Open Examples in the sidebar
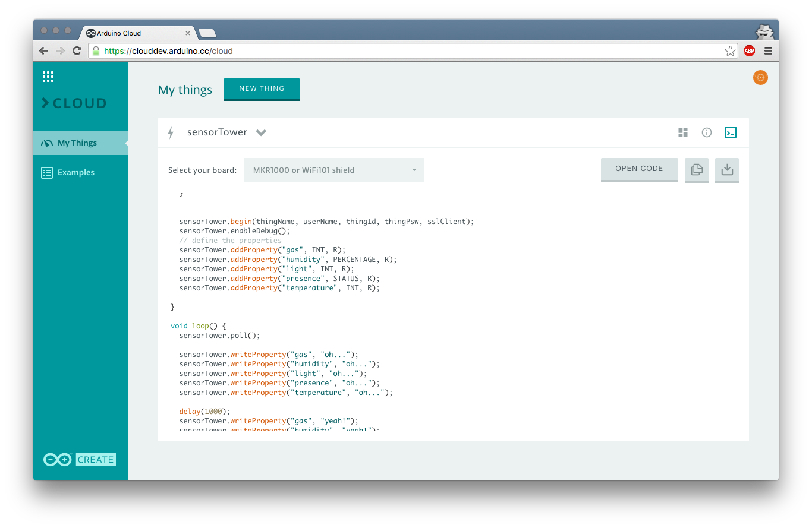This screenshot has width=812, height=528. (75, 173)
